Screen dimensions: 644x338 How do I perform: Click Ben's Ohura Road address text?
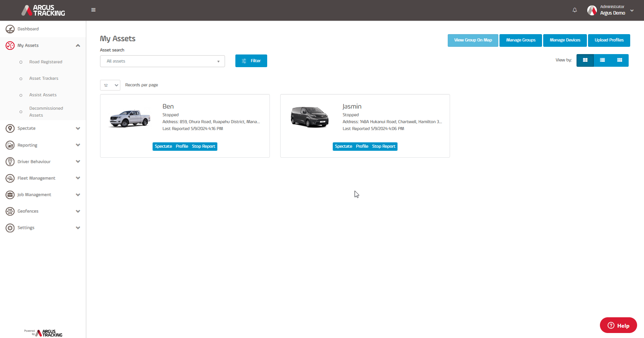tap(211, 122)
